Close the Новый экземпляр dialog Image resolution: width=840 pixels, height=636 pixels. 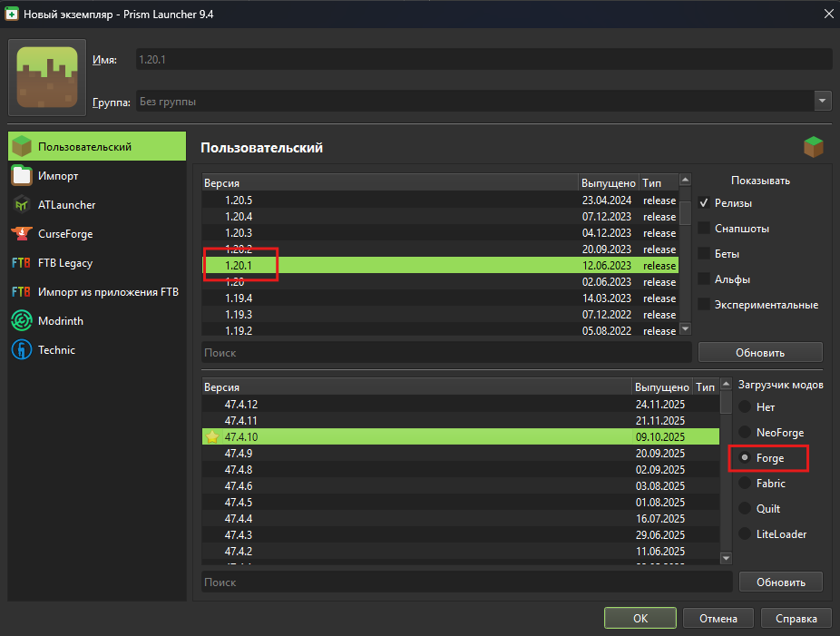[828, 14]
